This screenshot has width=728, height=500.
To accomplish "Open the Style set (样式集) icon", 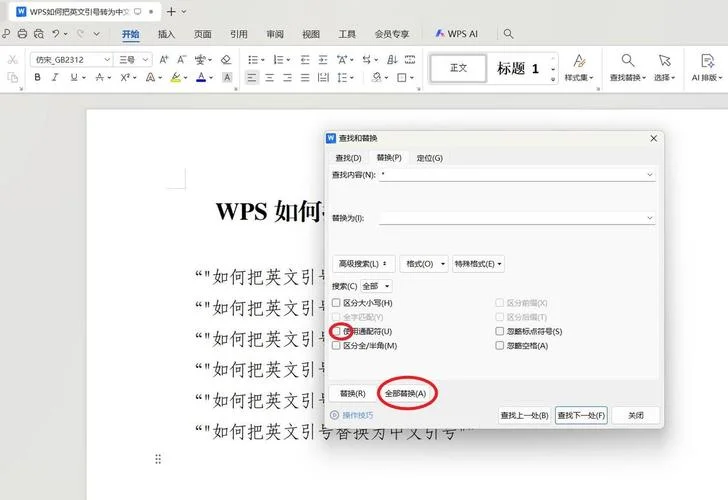I will click(579, 68).
